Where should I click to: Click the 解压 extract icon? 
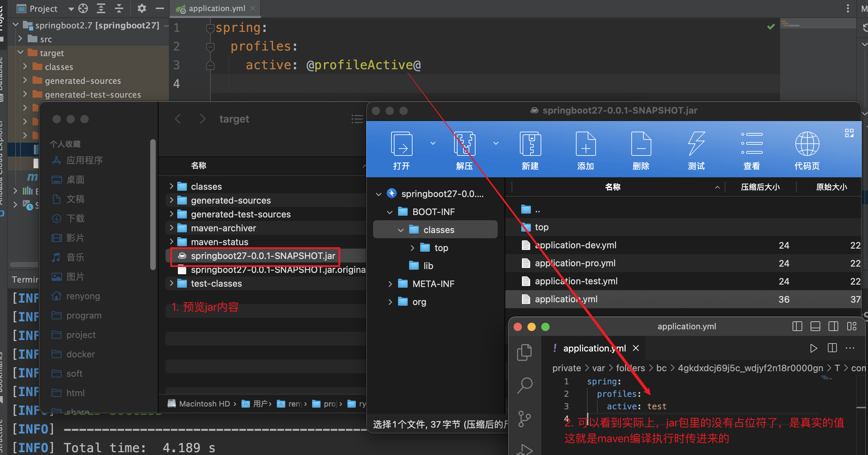click(x=464, y=144)
